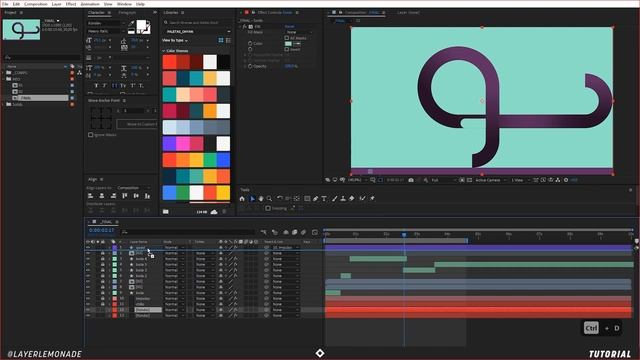Select the first red color theme in Libraries

[196, 62]
